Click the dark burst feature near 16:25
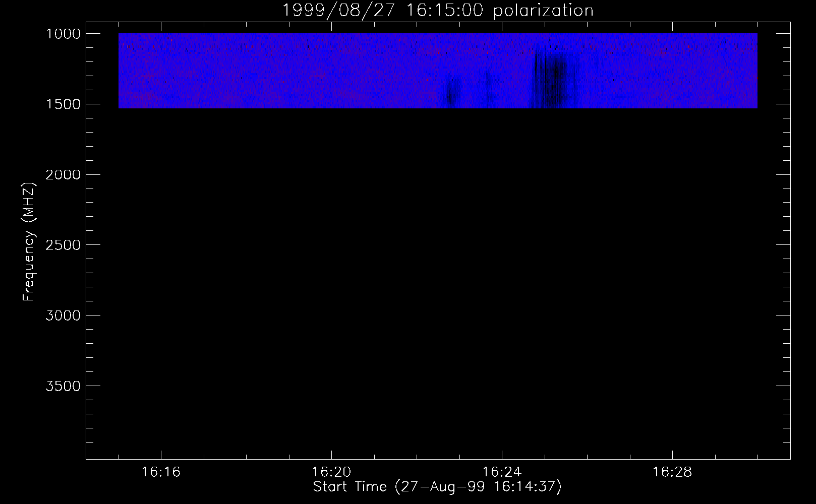This screenshot has height=504, width=816. (553, 80)
